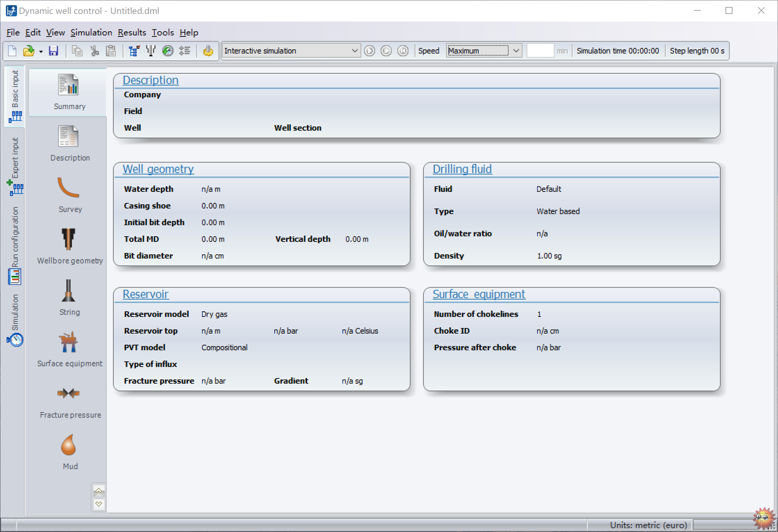
Task: Open the View menu
Action: point(56,32)
